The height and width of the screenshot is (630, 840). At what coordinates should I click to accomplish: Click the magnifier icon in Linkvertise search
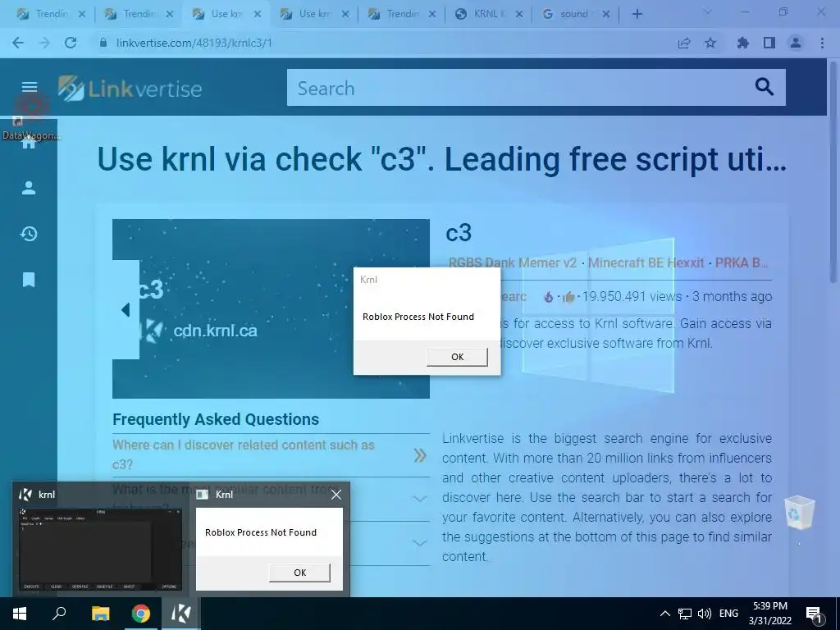764,87
